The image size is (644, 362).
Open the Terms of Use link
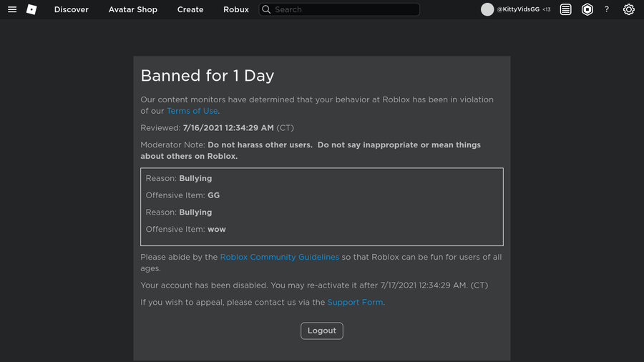(192, 111)
